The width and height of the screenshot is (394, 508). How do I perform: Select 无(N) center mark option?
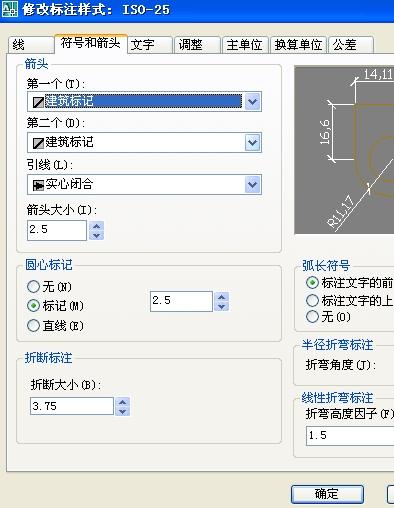click(x=49, y=286)
